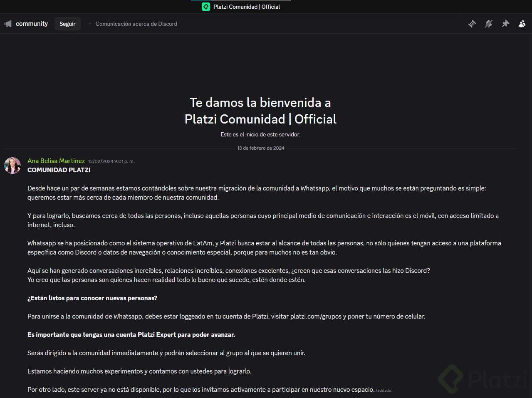The height and width of the screenshot is (398, 532).
Task: Open the Threads panel icon
Action: pyautogui.click(x=472, y=24)
